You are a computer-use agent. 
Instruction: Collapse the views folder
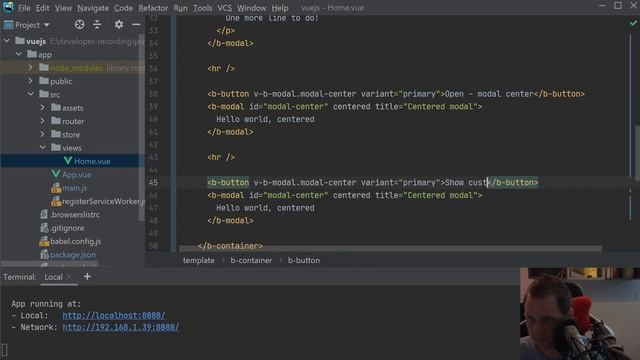43,147
